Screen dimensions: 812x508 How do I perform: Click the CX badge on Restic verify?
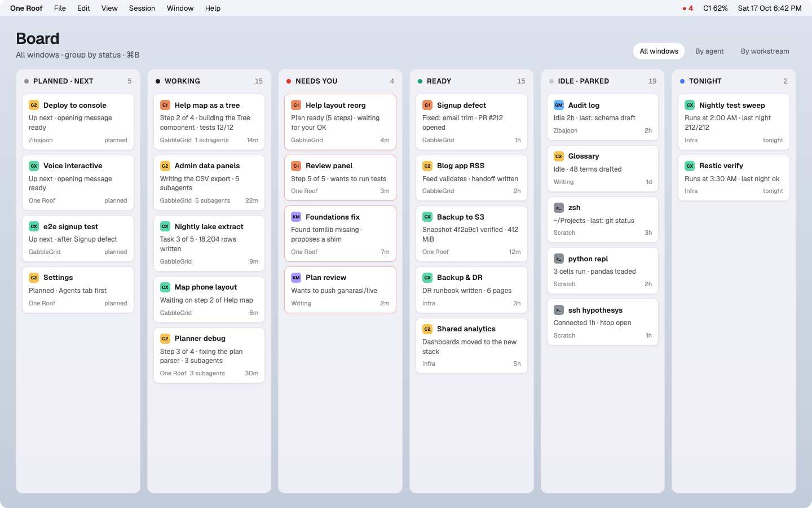pos(690,166)
